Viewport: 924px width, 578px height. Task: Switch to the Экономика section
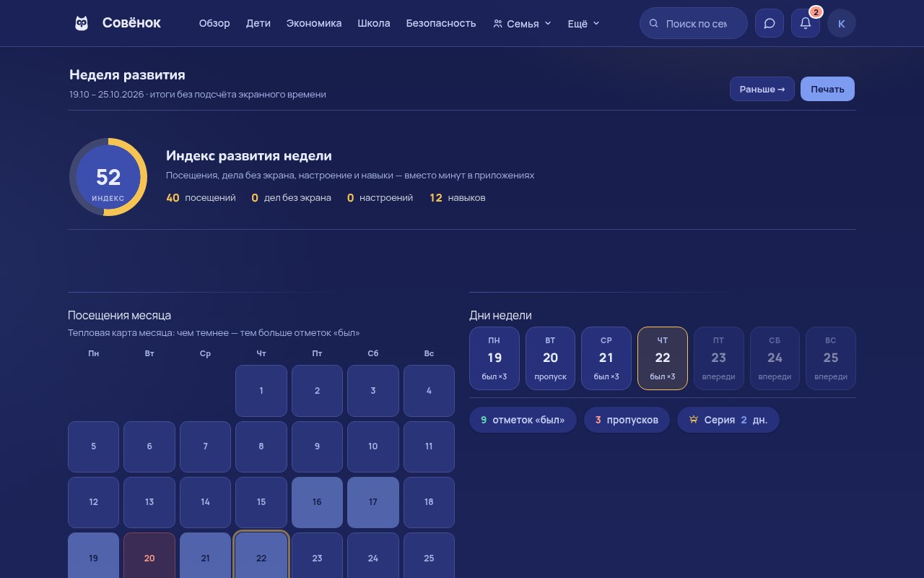(x=314, y=23)
